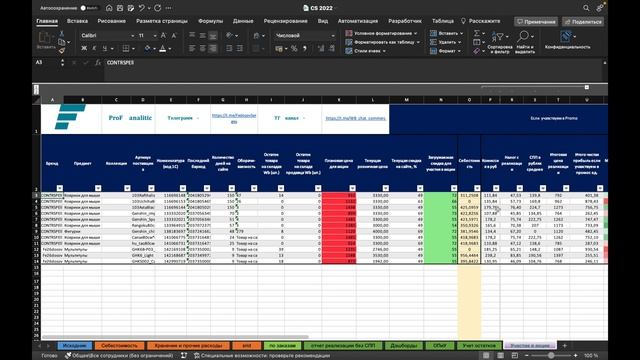Open the hyperlink in cell K1

356,118
